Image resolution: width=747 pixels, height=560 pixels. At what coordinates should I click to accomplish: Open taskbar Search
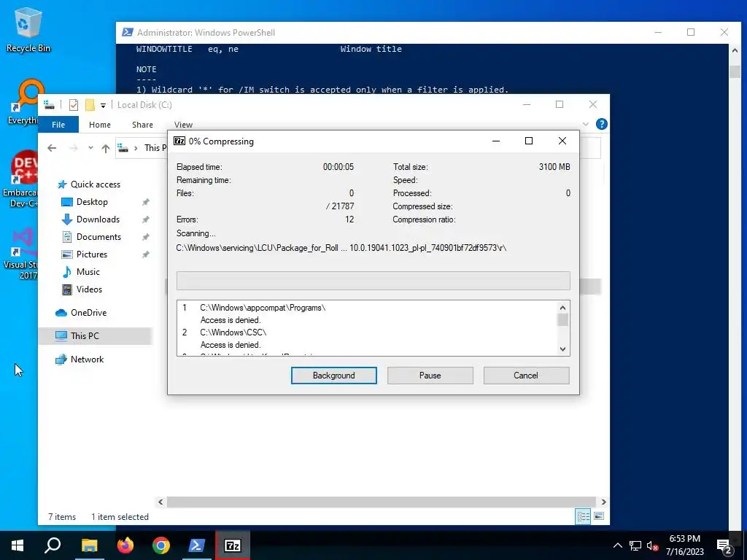coord(53,545)
